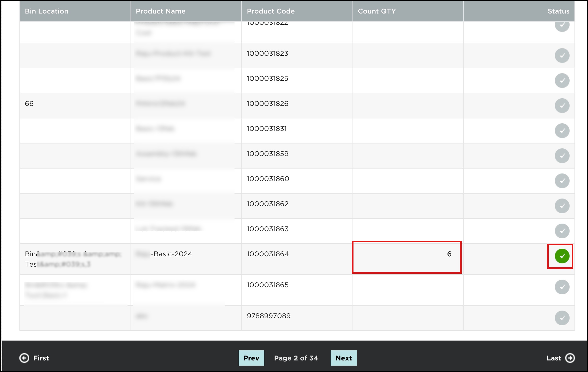Click the status checkmark for product 1000031826
Screen dimensions: 588x372
pos(562,106)
